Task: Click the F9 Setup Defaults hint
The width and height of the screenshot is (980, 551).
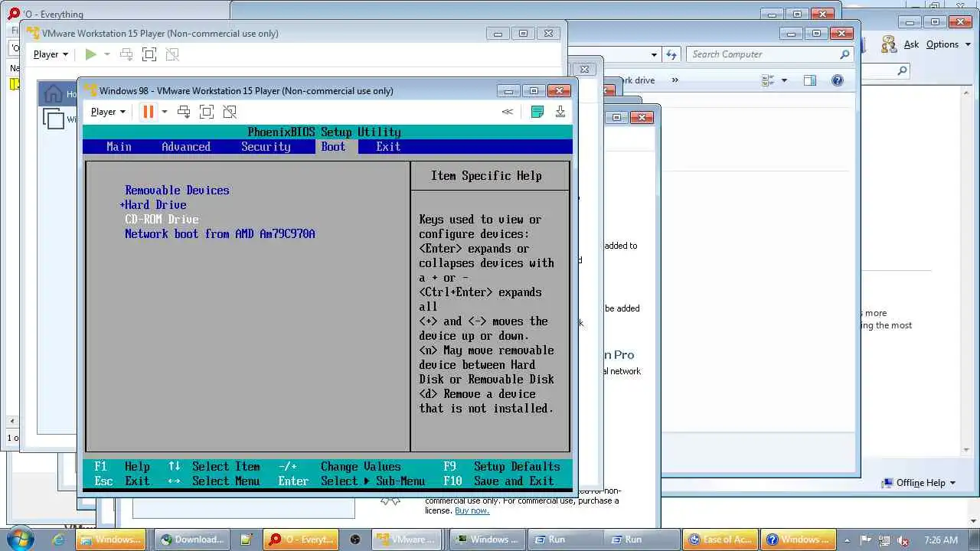Action: (x=501, y=466)
